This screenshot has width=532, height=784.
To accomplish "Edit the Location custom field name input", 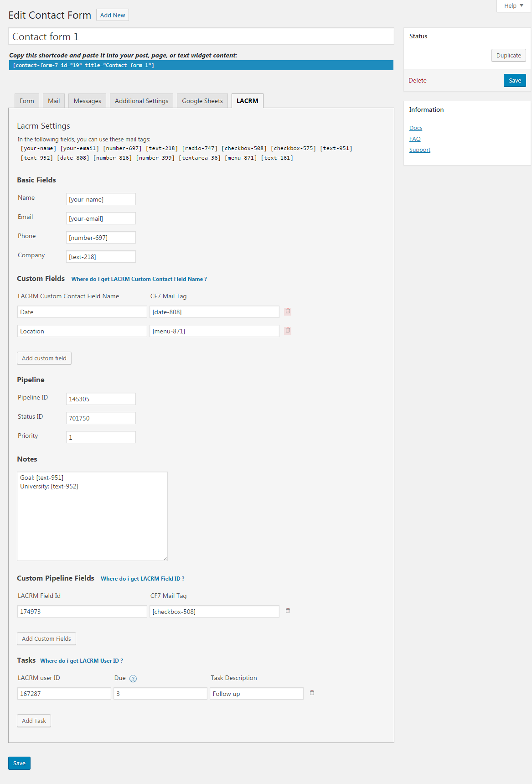I will coord(82,331).
